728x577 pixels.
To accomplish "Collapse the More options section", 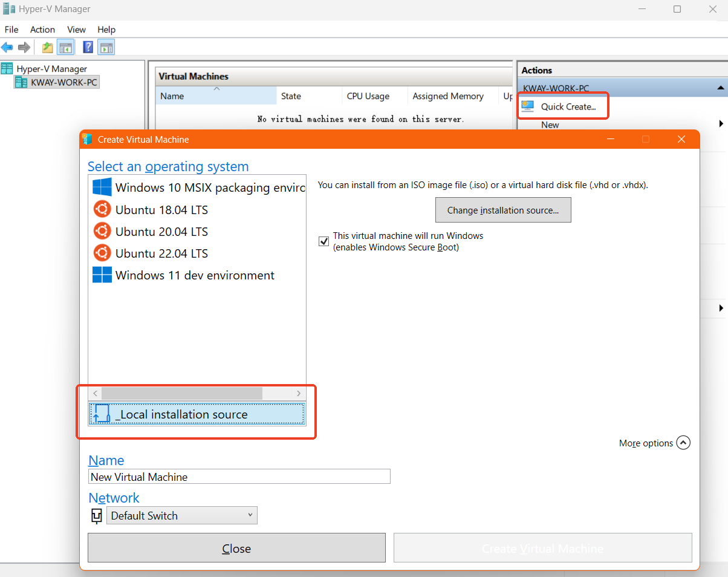I will pos(683,443).
